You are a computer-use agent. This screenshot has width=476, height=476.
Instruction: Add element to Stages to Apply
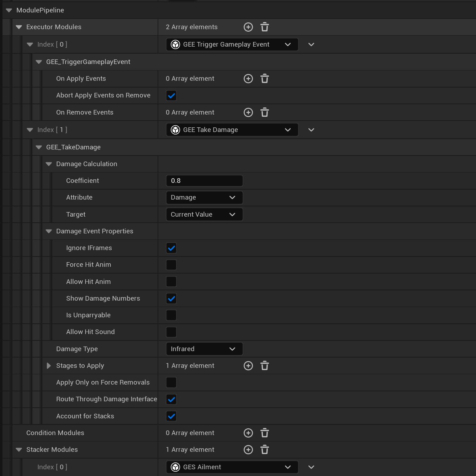point(248,366)
